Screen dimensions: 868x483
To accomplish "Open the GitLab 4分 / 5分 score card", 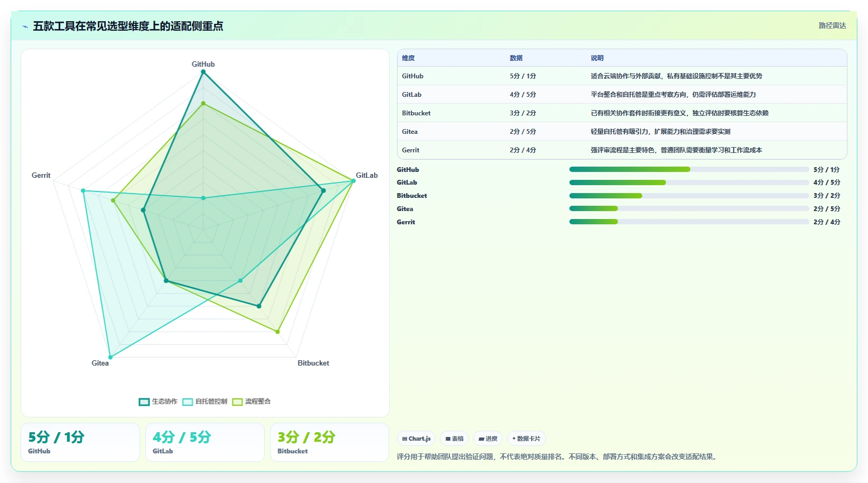I will (x=205, y=442).
